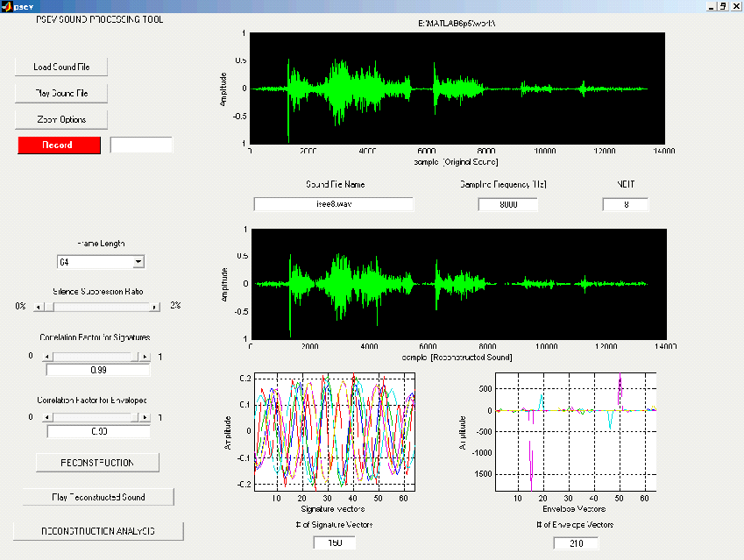Image resolution: width=744 pixels, height=560 pixels.
Task: Click the Original Sound waveform plot
Action: pyautogui.click(x=457, y=89)
